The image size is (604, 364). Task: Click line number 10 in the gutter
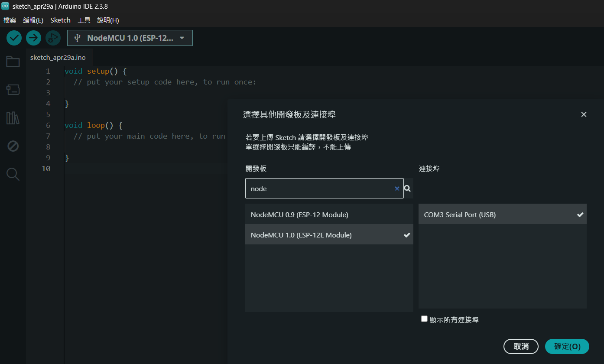(x=46, y=169)
